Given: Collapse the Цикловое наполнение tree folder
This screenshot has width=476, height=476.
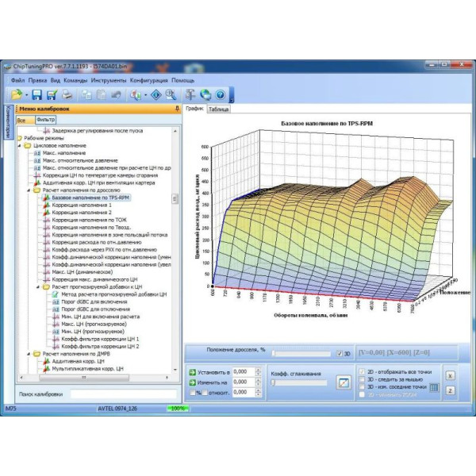Looking at the screenshot, I should 19,146.
